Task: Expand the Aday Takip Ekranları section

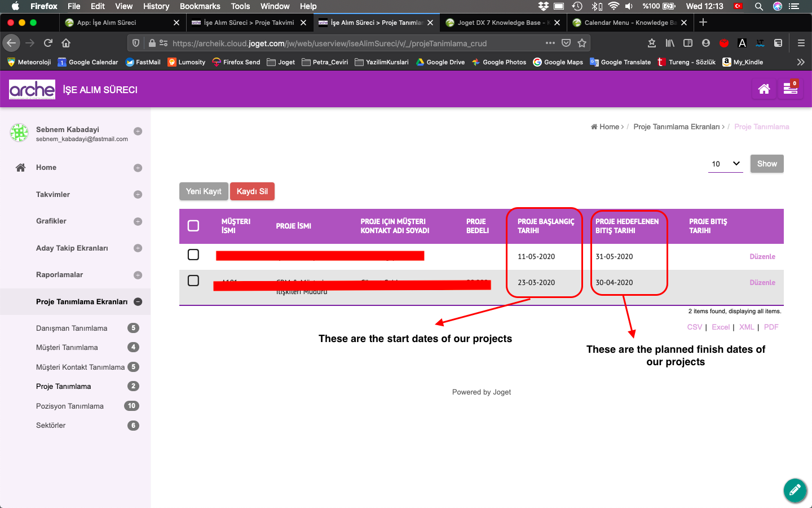Action: coord(138,248)
